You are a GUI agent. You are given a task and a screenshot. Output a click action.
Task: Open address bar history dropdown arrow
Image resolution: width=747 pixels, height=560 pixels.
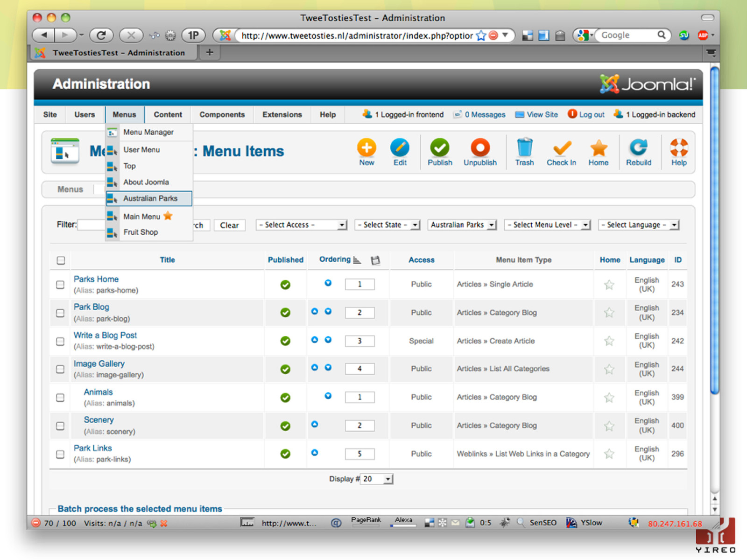point(505,35)
